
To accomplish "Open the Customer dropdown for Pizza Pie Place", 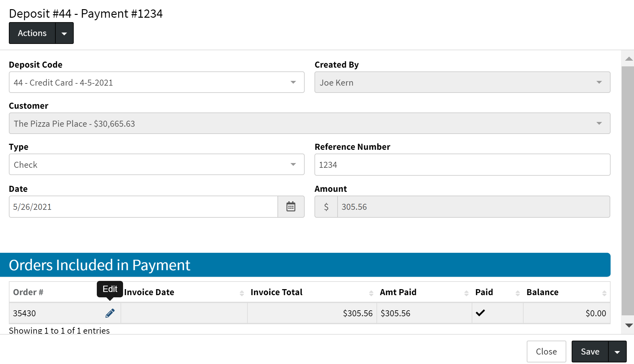I will pos(309,124).
